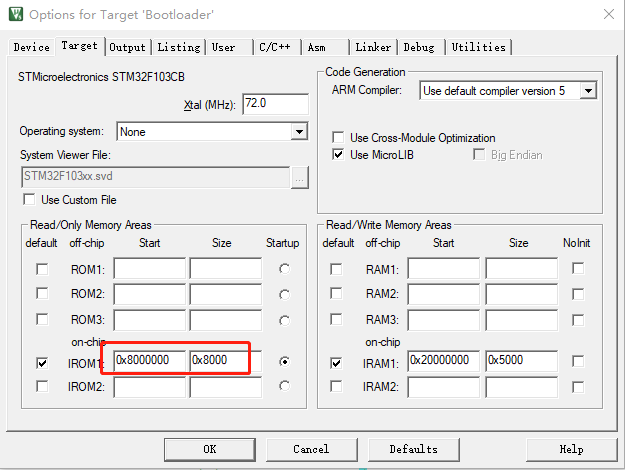Screen dimensions: 625x470
Task: Click the IRAM1 Size field
Action: (521, 361)
